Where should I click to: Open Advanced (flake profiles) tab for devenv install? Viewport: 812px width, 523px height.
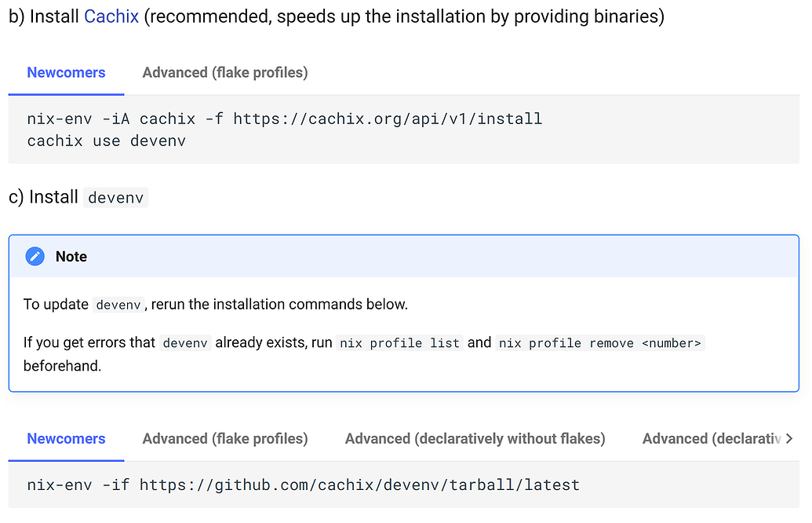tap(224, 438)
